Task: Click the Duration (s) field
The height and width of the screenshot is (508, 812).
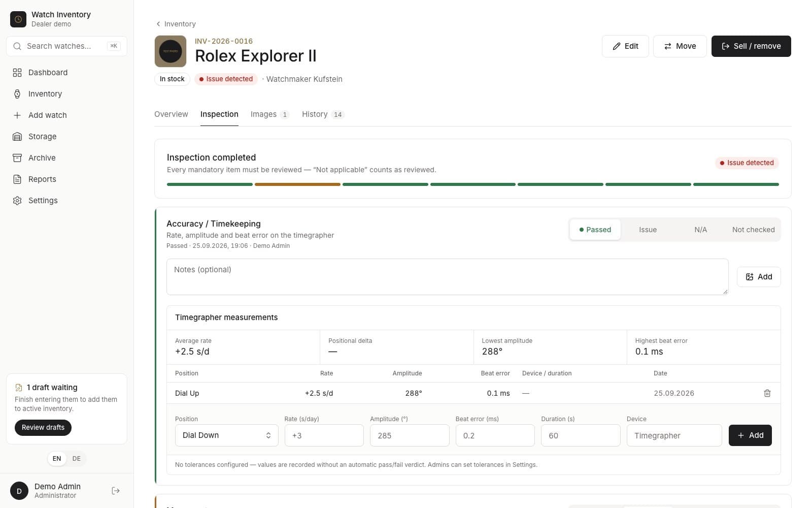Action: pos(581,435)
